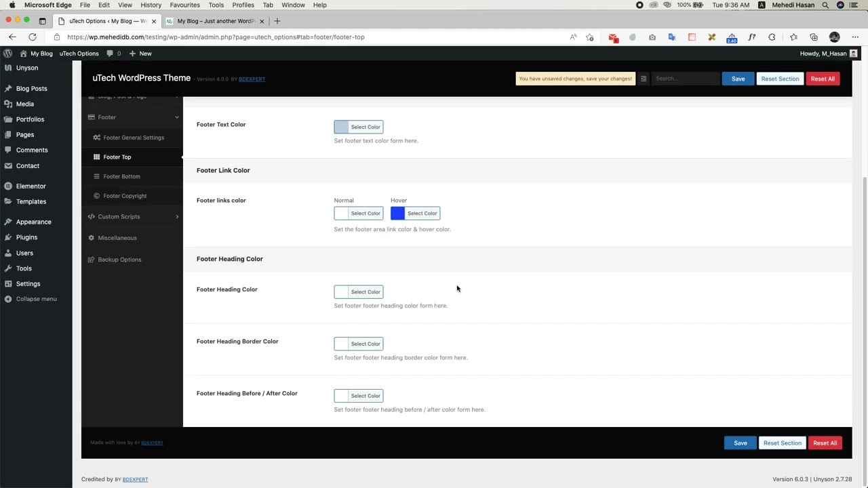The height and width of the screenshot is (488, 868).
Task: Open uTech Options in admin bar
Action: point(79,54)
